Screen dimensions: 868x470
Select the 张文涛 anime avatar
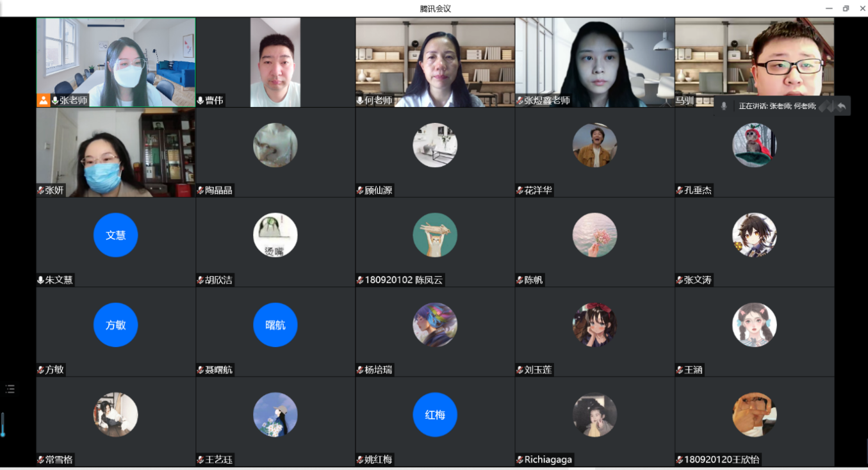pyautogui.click(x=754, y=235)
